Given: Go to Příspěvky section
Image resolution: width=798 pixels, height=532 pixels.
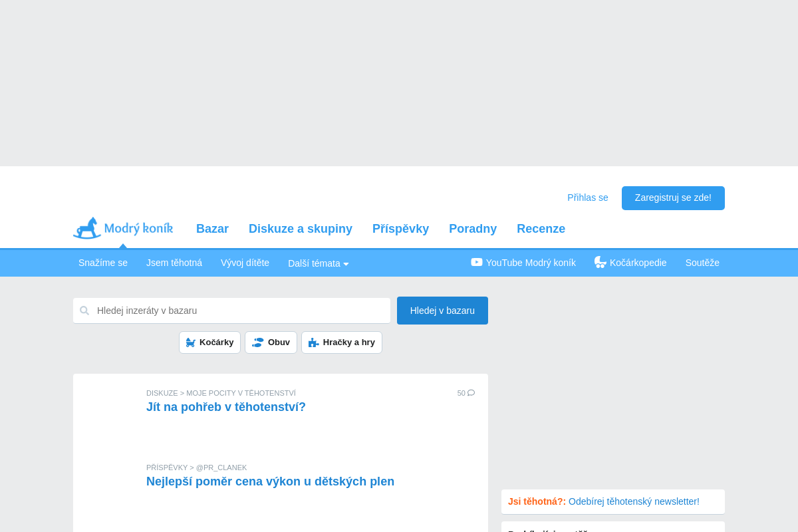Looking at the screenshot, I should [400, 229].
